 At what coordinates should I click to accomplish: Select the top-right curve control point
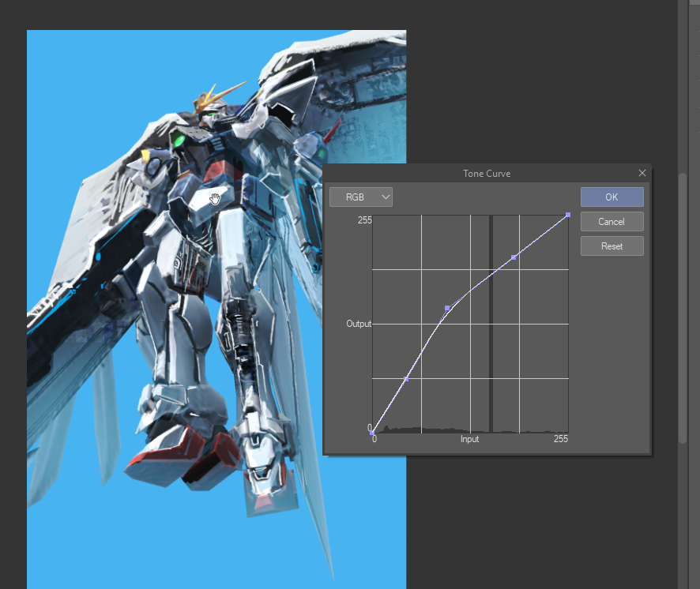pyautogui.click(x=568, y=215)
